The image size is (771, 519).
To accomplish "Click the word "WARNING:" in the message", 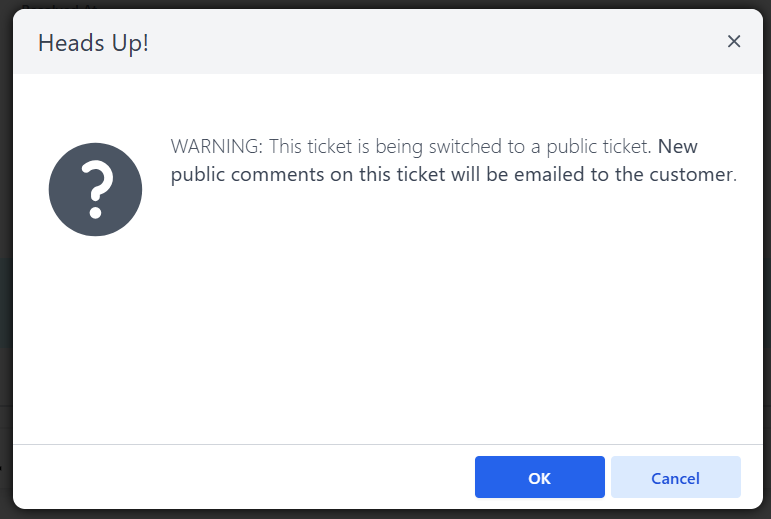I will (217, 146).
